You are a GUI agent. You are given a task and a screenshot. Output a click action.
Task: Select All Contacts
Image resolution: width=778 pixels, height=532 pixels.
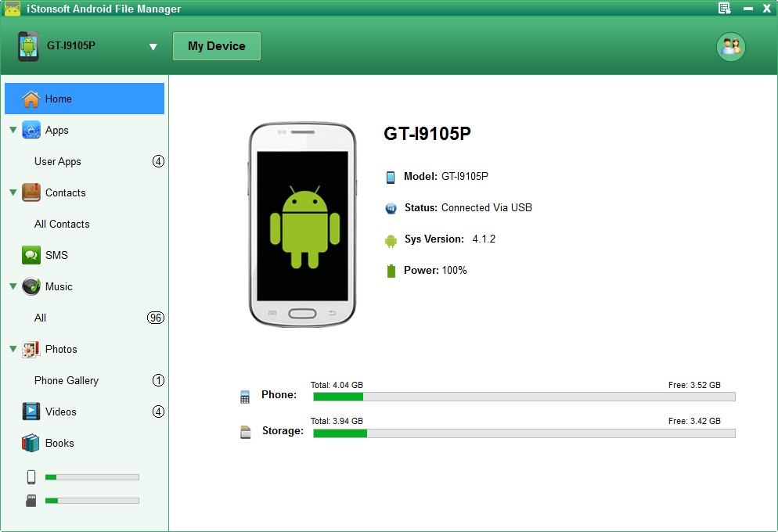(x=62, y=224)
